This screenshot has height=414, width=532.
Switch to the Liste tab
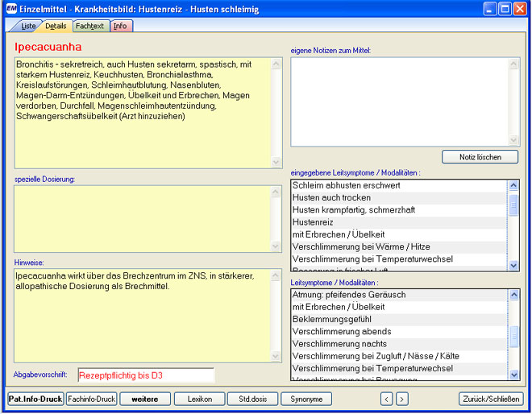[28, 26]
